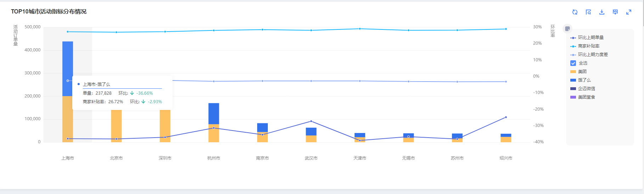644x194 pixels.
Task: Click the 环比上期单量 data point above 武汉市
Action: pos(311,121)
